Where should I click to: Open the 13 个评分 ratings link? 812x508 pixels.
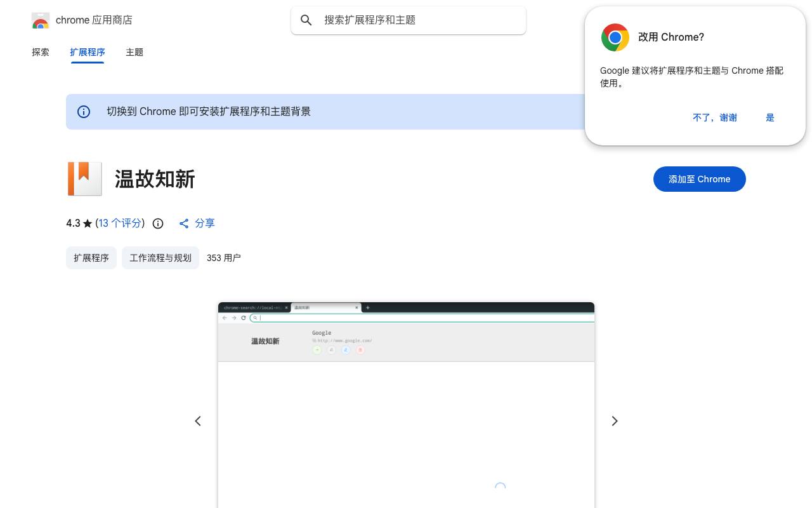[x=120, y=223]
